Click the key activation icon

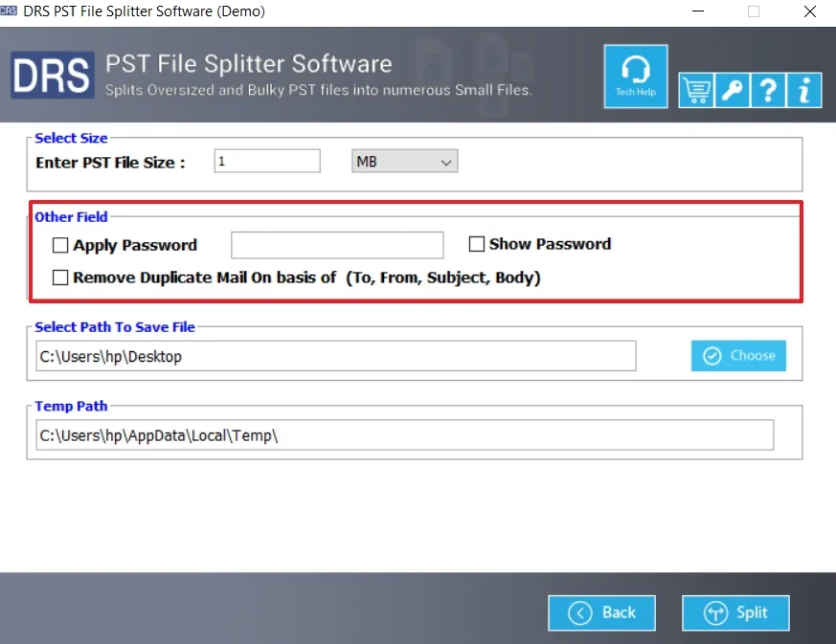[x=732, y=90]
